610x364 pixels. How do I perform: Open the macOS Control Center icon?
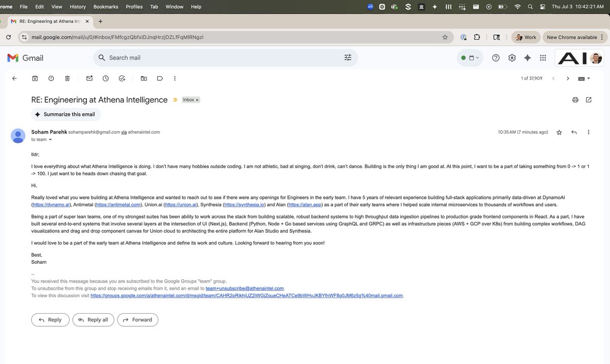(x=542, y=7)
